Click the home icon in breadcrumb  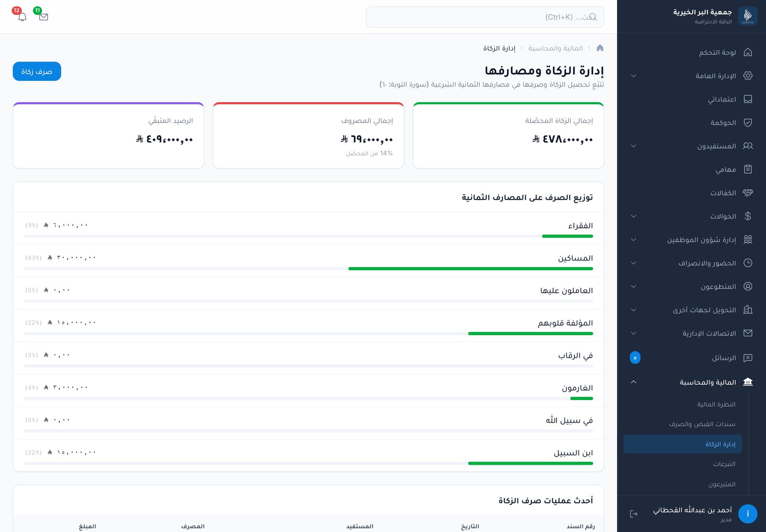(x=600, y=48)
